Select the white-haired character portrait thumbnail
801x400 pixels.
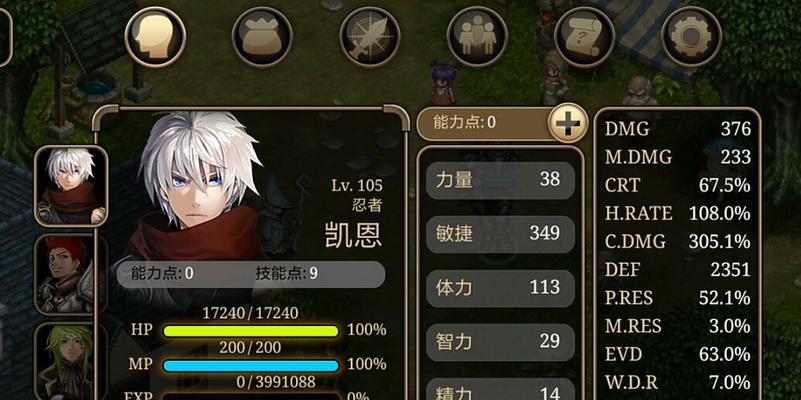tap(71, 186)
